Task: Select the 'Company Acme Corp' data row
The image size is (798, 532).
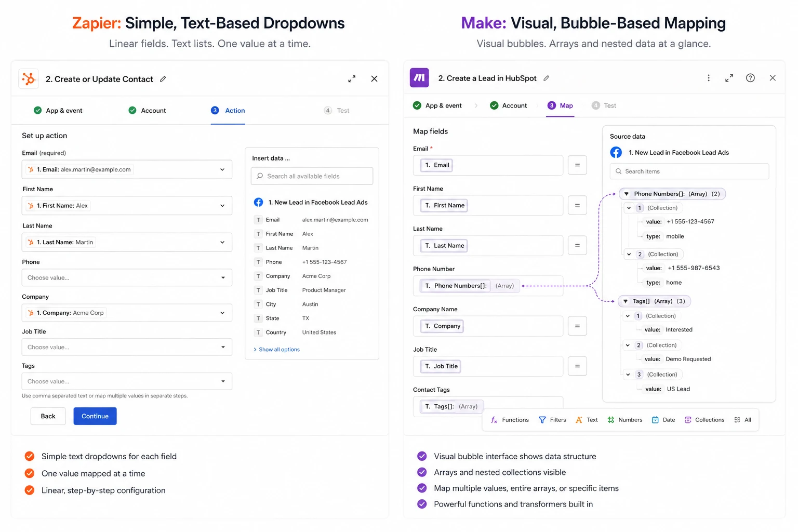Action: pyautogui.click(x=312, y=276)
